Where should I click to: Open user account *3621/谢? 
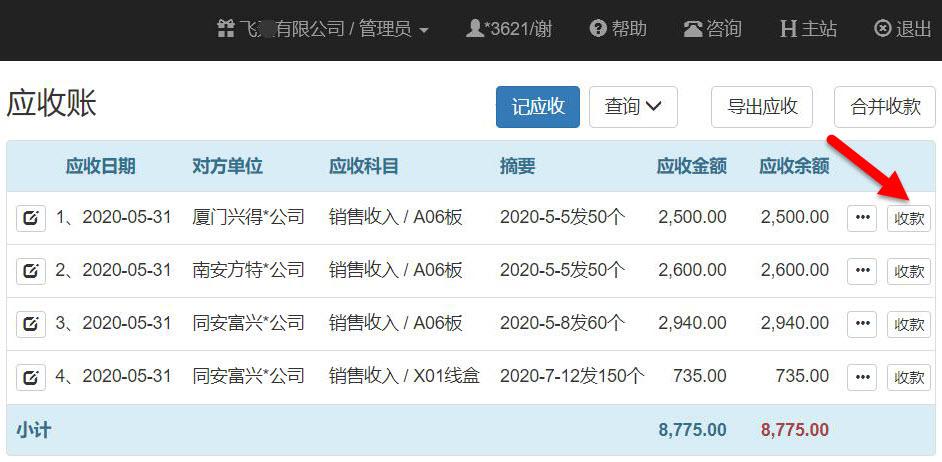tap(509, 29)
